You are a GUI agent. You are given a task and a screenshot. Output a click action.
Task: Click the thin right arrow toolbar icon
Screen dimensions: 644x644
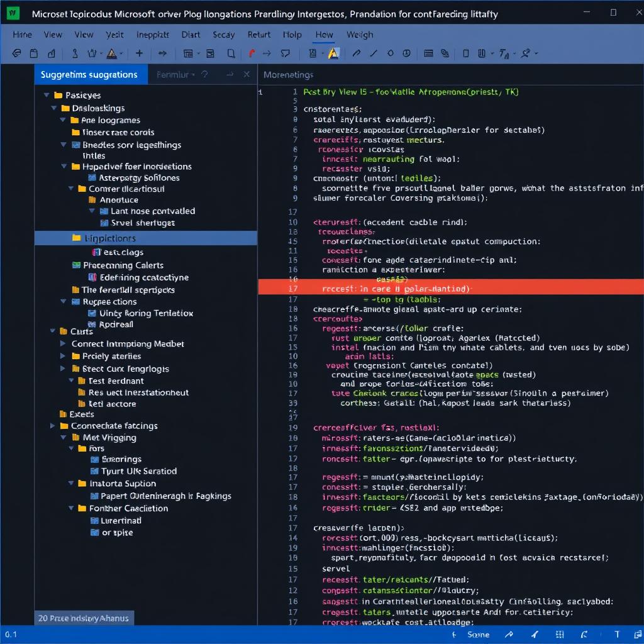[x=267, y=53]
